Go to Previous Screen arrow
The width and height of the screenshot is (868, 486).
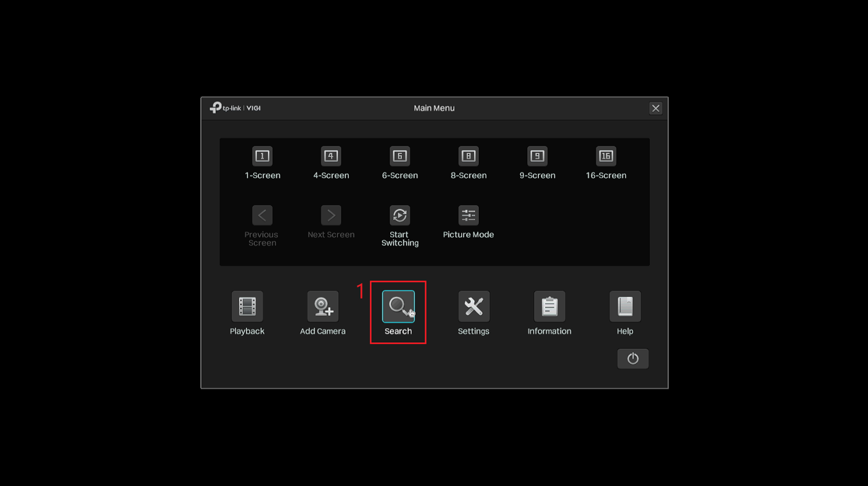coord(262,216)
